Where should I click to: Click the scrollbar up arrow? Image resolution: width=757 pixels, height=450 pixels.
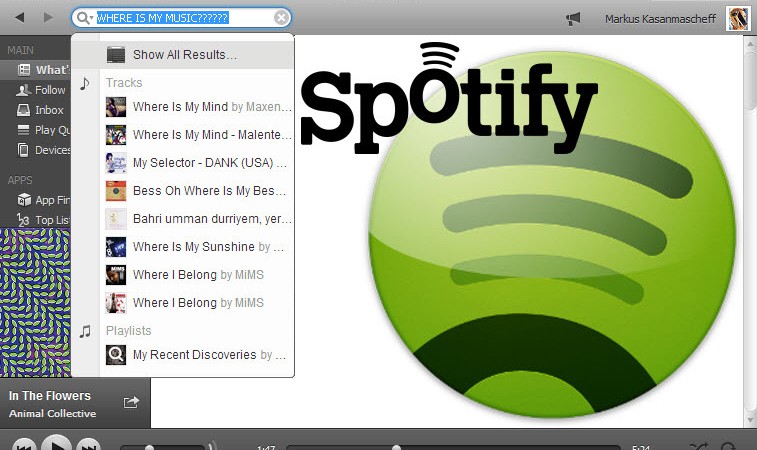click(x=751, y=42)
